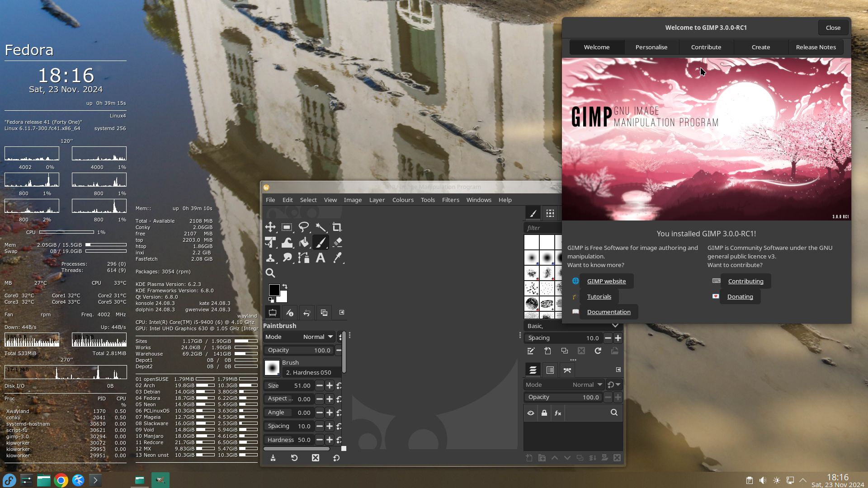The width and height of the screenshot is (868, 488).
Task: Reset brush Size to native value
Action: tap(339, 386)
